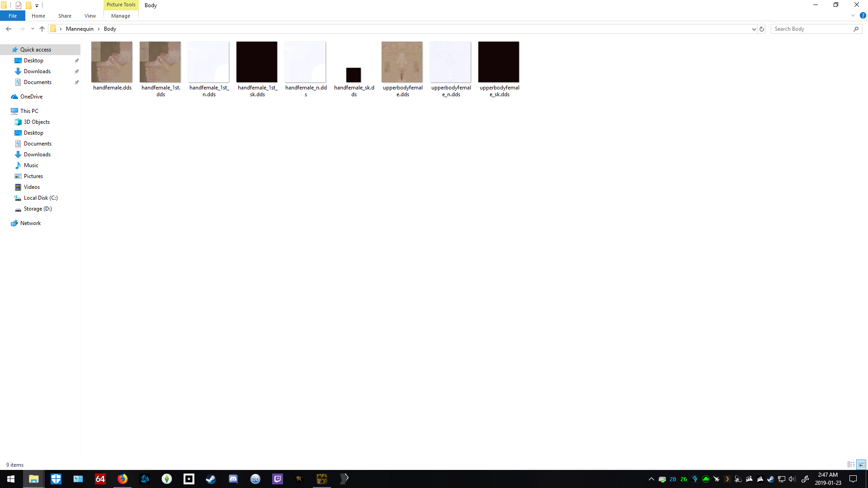Open the notification Action Center
This screenshot has height=488, width=868.
[x=853, y=479]
